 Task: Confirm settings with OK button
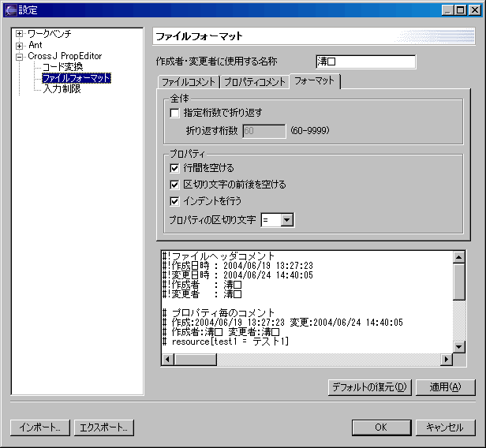[x=381, y=427]
